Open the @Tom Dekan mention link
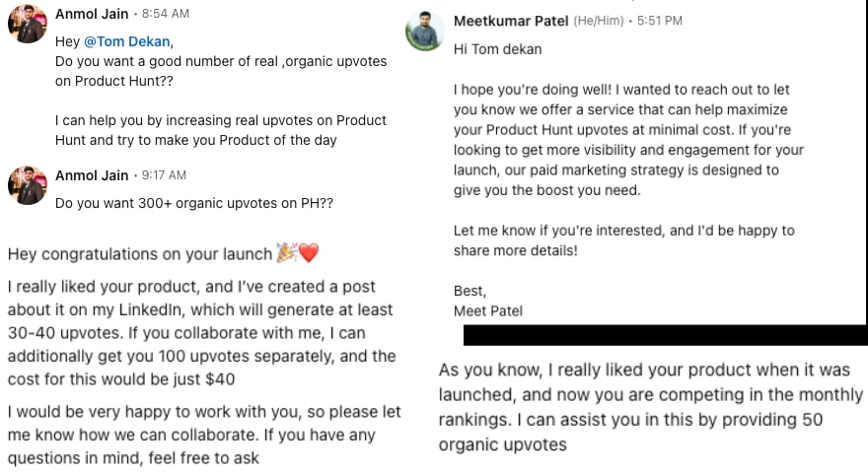This screenshot has width=868, height=473. click(x=127, y=41)
